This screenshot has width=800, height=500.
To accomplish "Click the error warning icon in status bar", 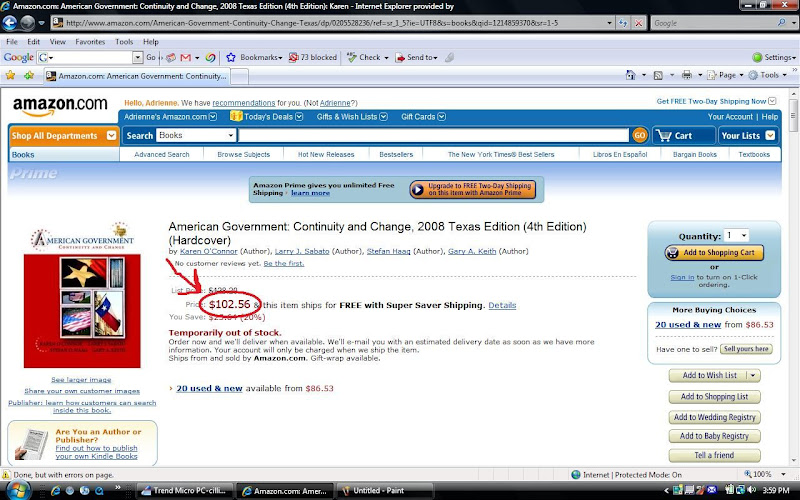I will click(6, 474).
